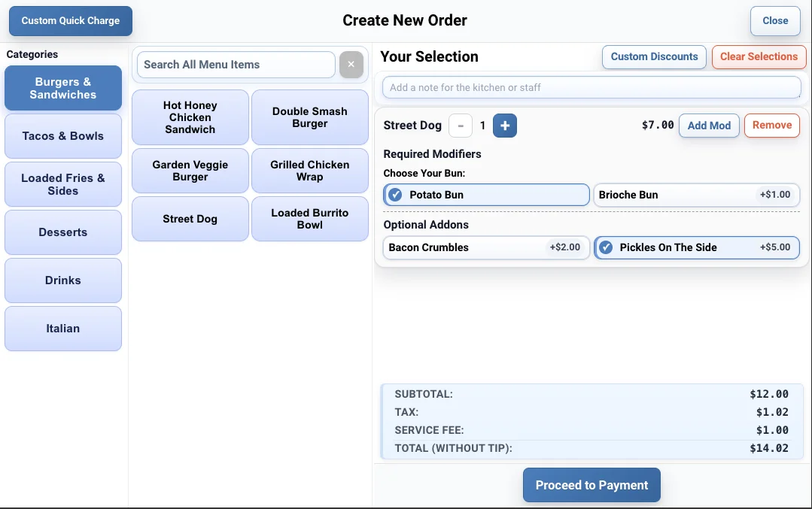Click the Categories label
The width and height of the screenshot is (812, 509).
32,54
